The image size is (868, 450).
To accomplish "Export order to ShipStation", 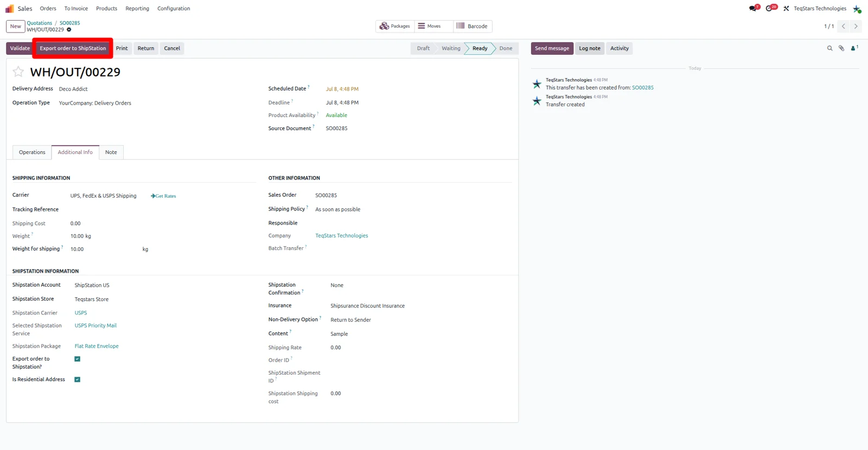I will click(x=73, y=48).
